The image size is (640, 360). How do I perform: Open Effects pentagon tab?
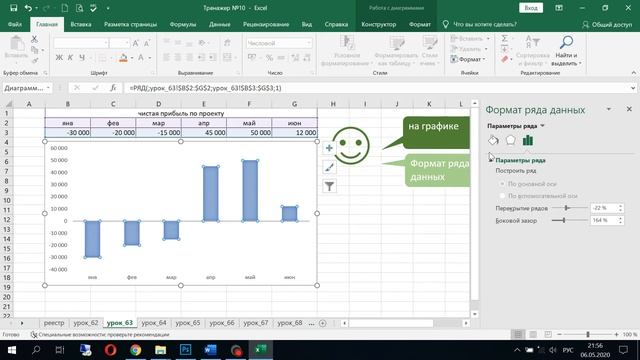[510, 140]
